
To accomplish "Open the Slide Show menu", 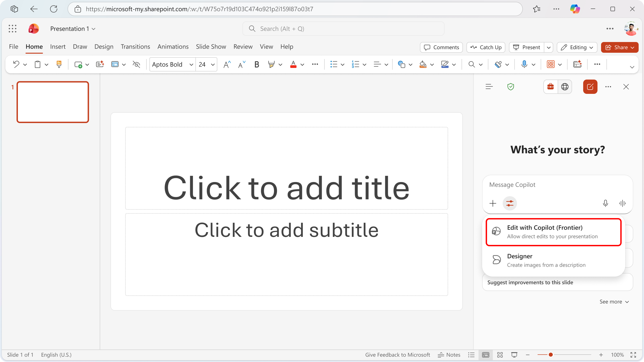I will click(211, 46).
